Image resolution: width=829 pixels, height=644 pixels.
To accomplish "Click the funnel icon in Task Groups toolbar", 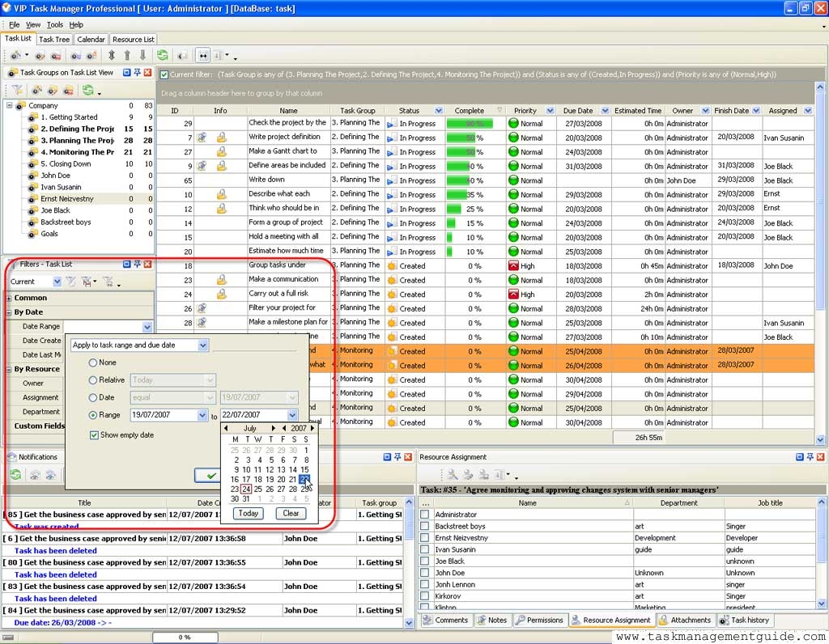I will click(x=16, y=90).
